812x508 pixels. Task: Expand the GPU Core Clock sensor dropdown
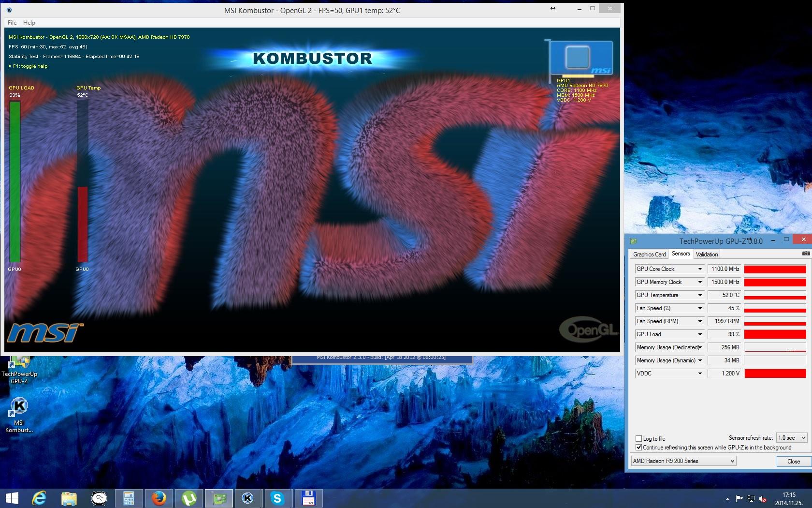[699, 269]
